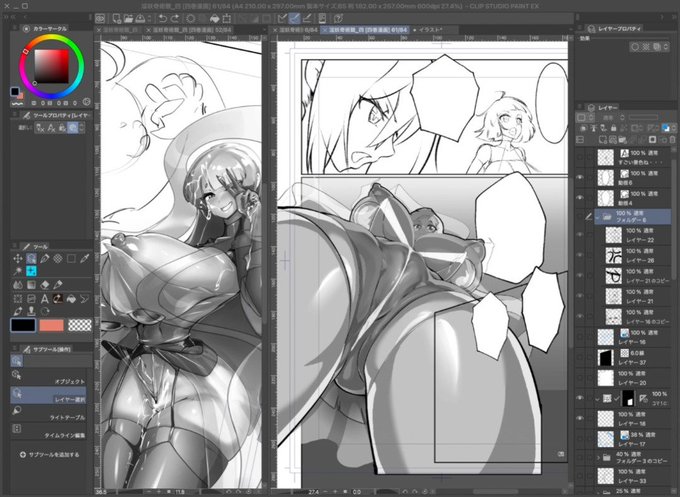Choose the レイヤー選択 sub tool

pyautogui.click(x=48, y=395)
